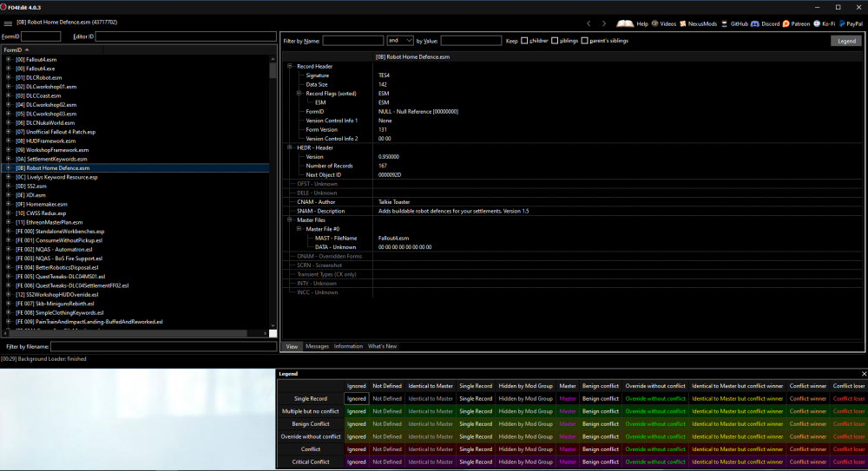Click 'Conflict winner' in Multiple but no conflict row
The width and height of the screenshot is (868, 471).
(x=807, y=411)
